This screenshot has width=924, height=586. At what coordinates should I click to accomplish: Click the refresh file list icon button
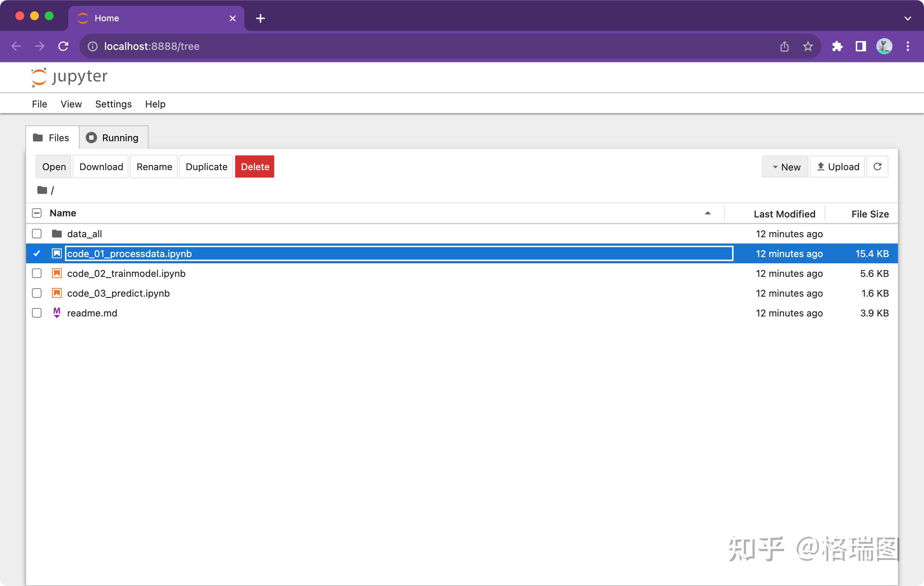tap(877, 166)
